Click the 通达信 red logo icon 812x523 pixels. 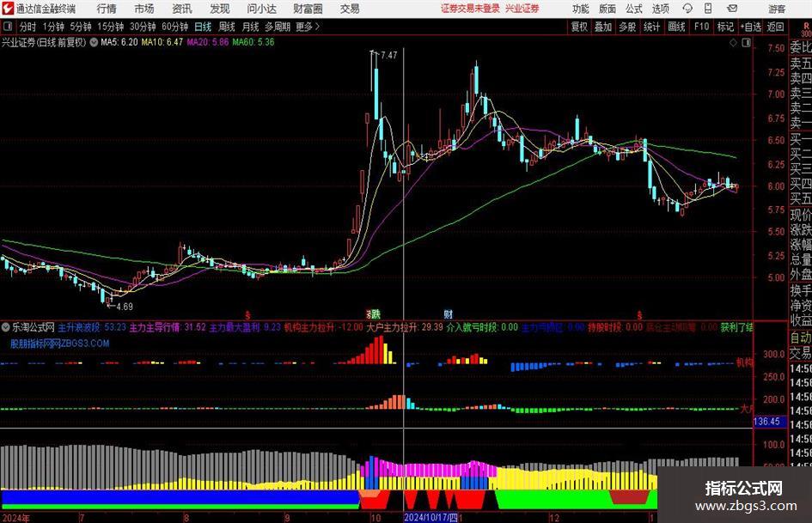[7, 9]
